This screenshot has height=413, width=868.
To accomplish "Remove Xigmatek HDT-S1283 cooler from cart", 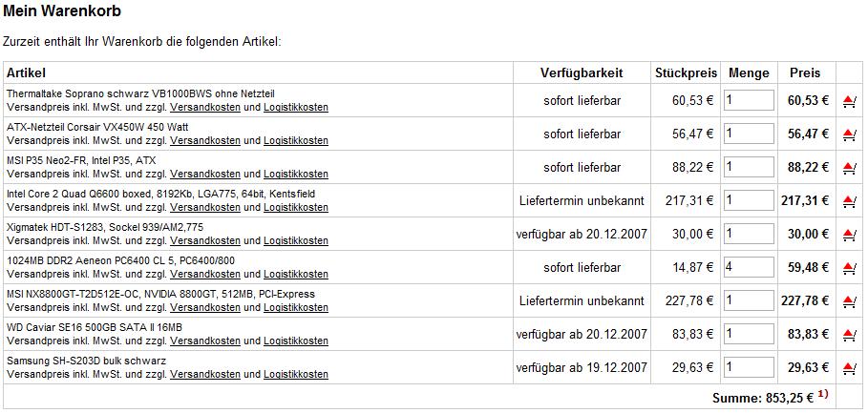I will (x=849, y=235).
